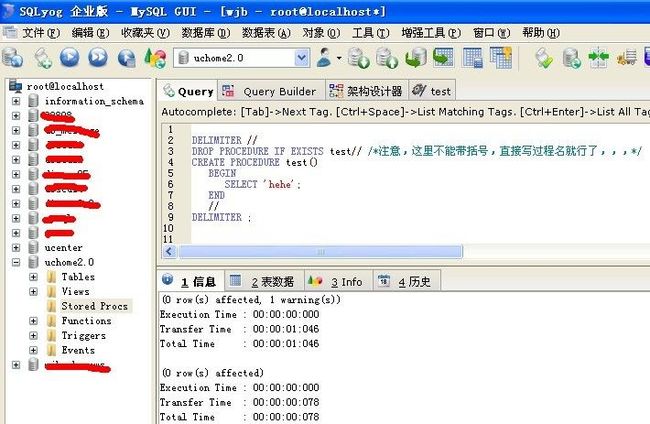The height and width of the screenshot is (424, 650).
Task: Run all queries using double-arrow icon
Action: pos(98,58)
